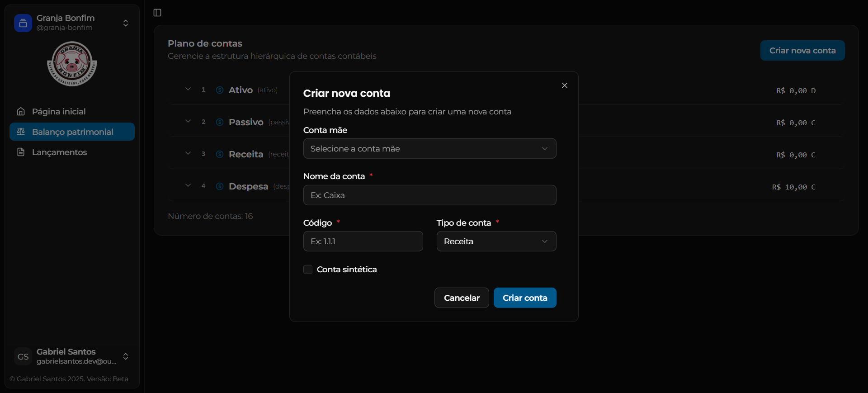The height and width of the screenshot is (393, 868).
Task: Click the Granja Bonfim workspace icon
Action: point(23,23)
